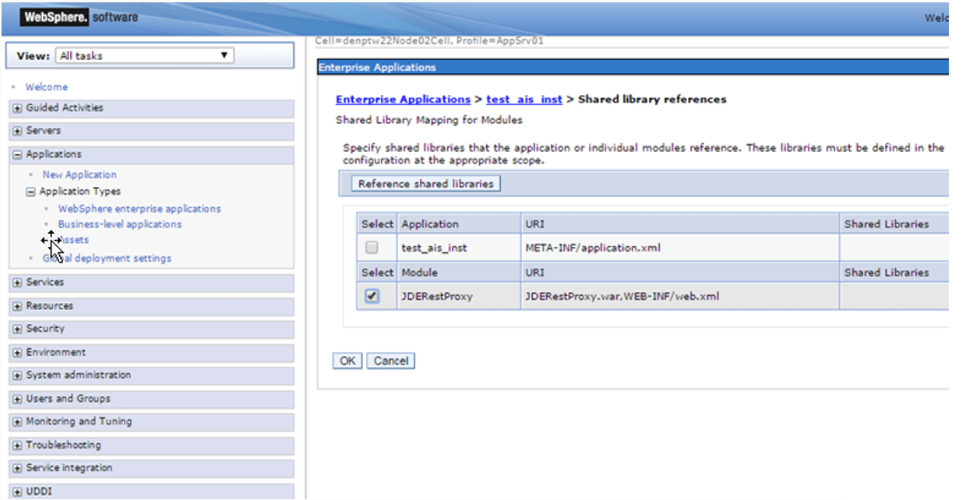This screenshot has height=500, width=980.
Task: Click the Cancel button
Action: 391,361
